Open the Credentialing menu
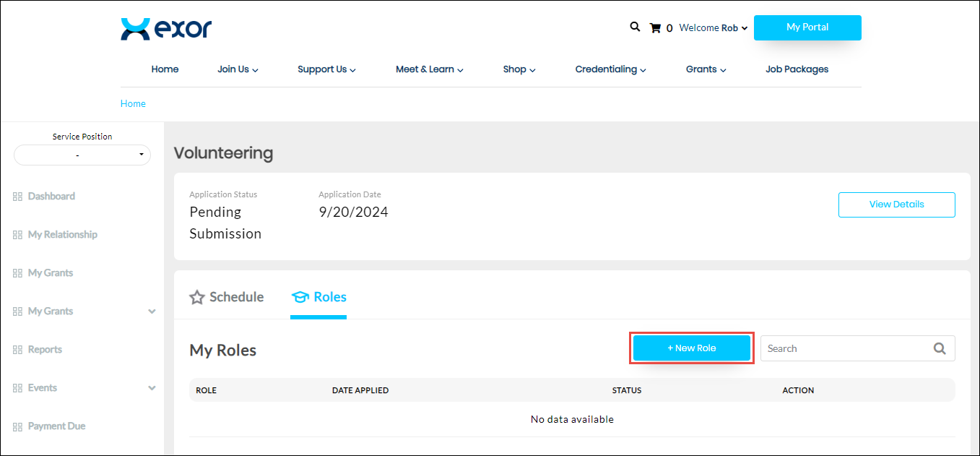Image resolution: width=980 pixels, height=456 pixels. (x=610, y=69)
